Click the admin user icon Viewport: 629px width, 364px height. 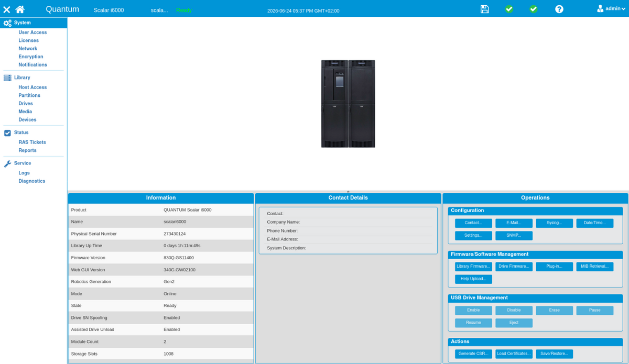[600, 8]
